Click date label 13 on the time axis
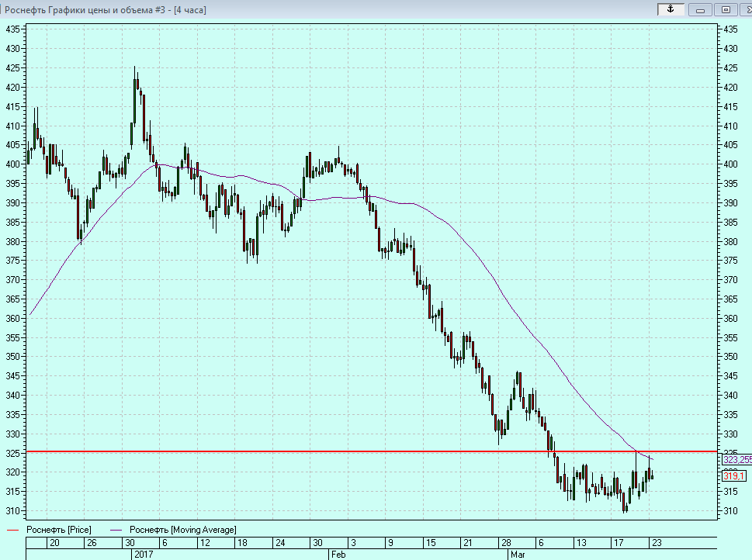752x560 pixels. click(x=581, y=543)
